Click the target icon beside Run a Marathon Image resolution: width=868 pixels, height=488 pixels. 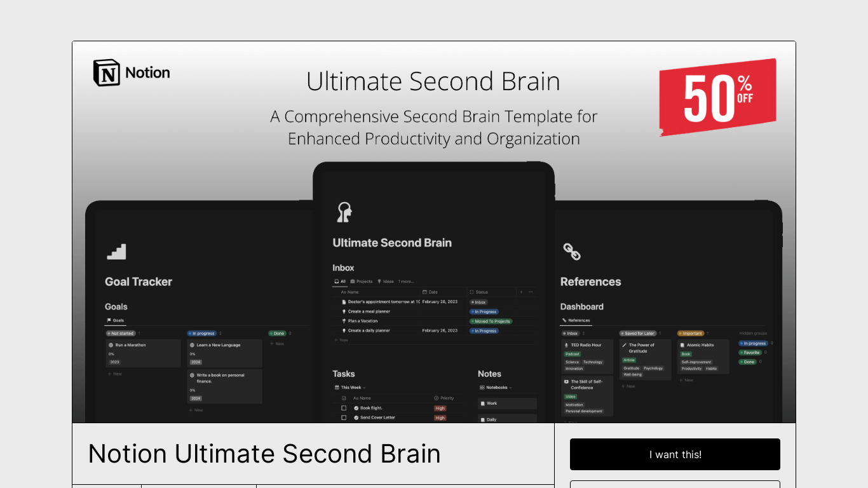(x=111, y=345)
